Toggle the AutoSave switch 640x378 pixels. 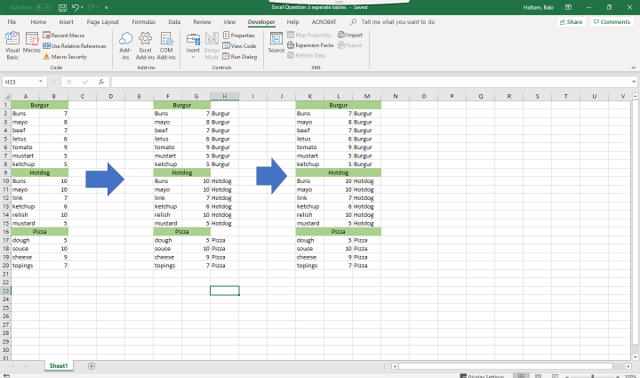[x=44, y=7]
